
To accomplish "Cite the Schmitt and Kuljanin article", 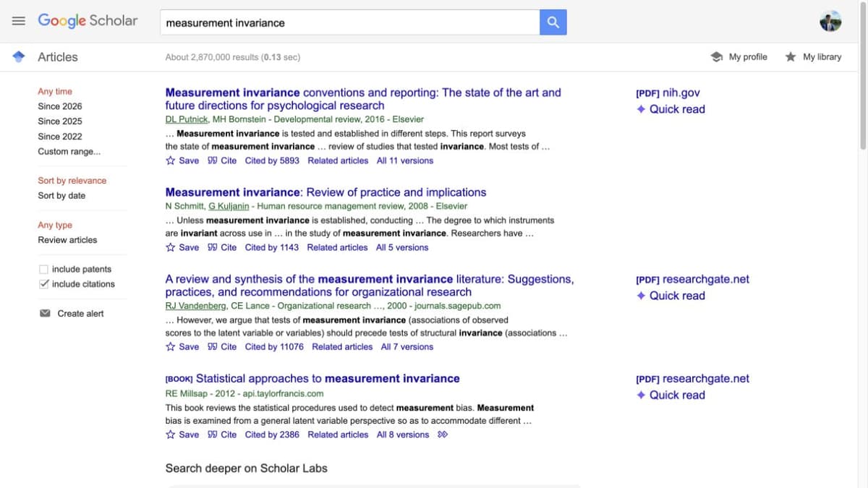I will [222, 247].
